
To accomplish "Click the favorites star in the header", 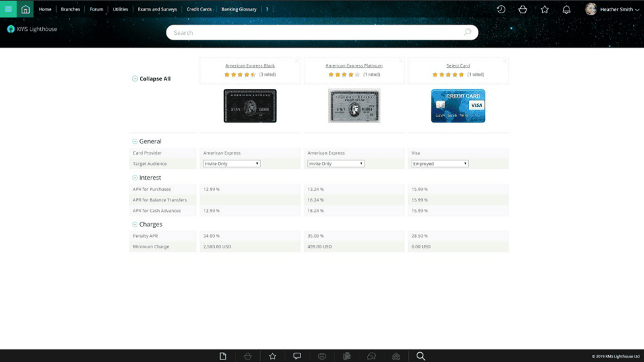I will pyautogui.click(x=544, y=9).
